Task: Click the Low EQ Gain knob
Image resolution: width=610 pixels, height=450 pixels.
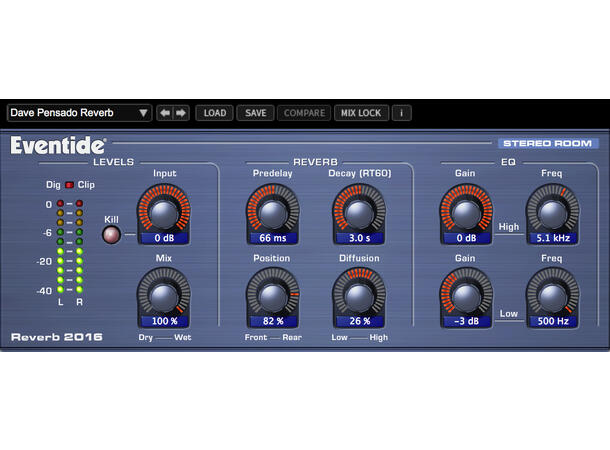Action: point(466,297)
